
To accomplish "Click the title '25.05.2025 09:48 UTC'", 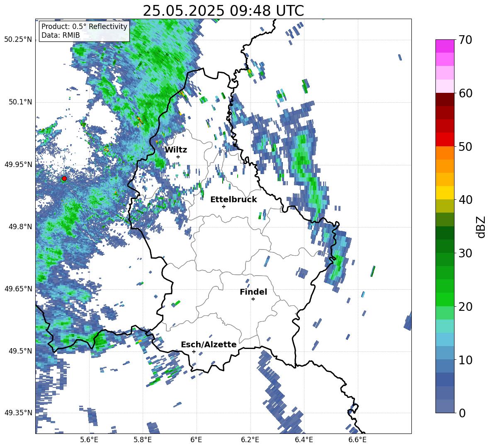I will [223, 11].
